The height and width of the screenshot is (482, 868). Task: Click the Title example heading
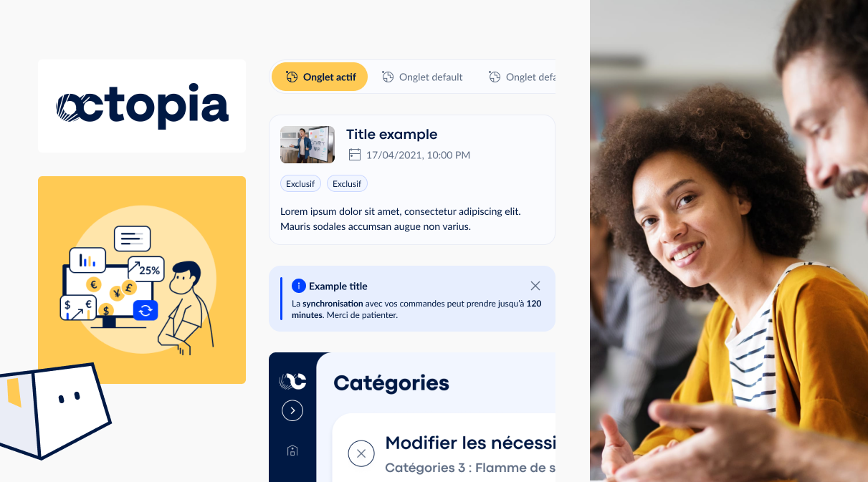(391, 135)
